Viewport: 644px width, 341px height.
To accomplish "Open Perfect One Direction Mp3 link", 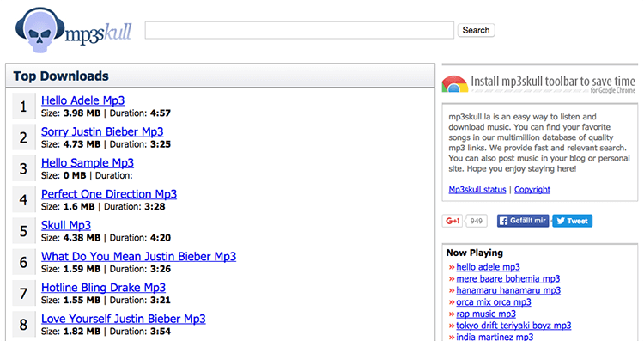I will (x=109, y=194).
